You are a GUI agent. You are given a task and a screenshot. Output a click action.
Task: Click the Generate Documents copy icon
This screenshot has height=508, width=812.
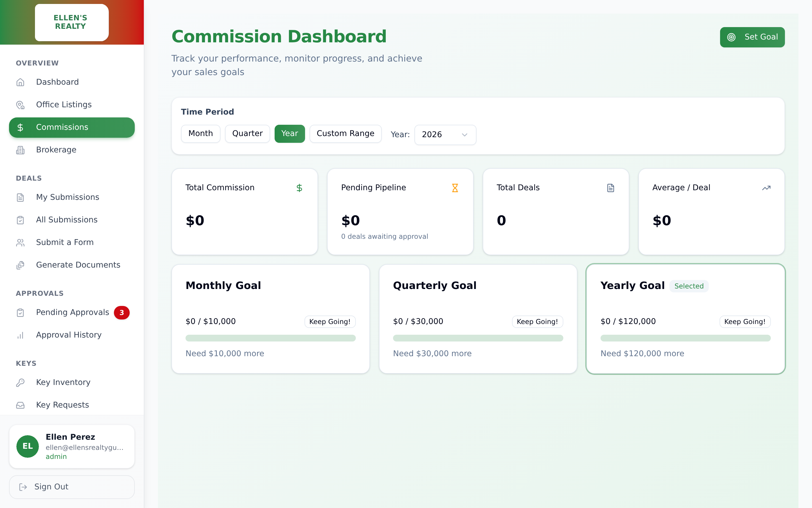[x=21, y=265]
